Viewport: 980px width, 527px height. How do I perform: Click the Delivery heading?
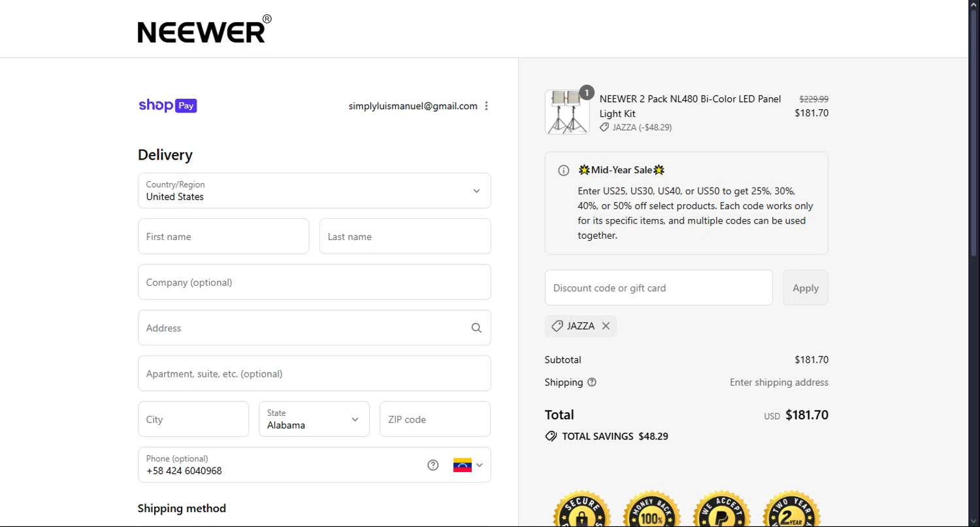point(165,155)
